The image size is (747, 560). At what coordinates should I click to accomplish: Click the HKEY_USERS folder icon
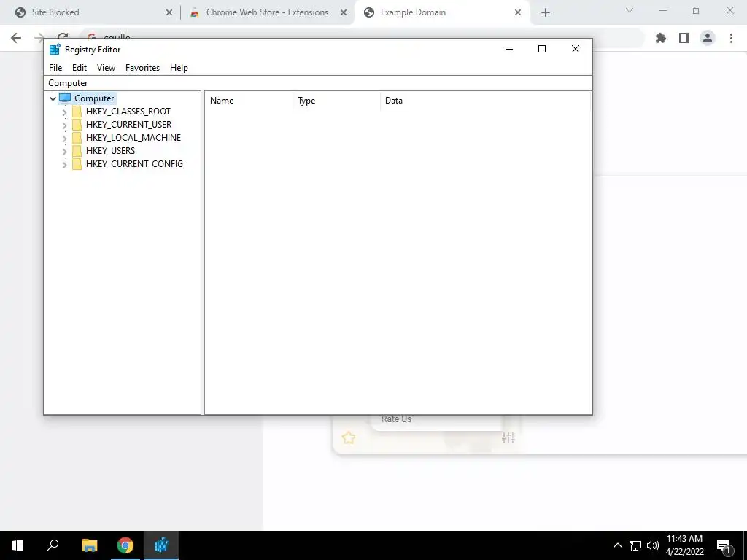click(x=77, y=150)
